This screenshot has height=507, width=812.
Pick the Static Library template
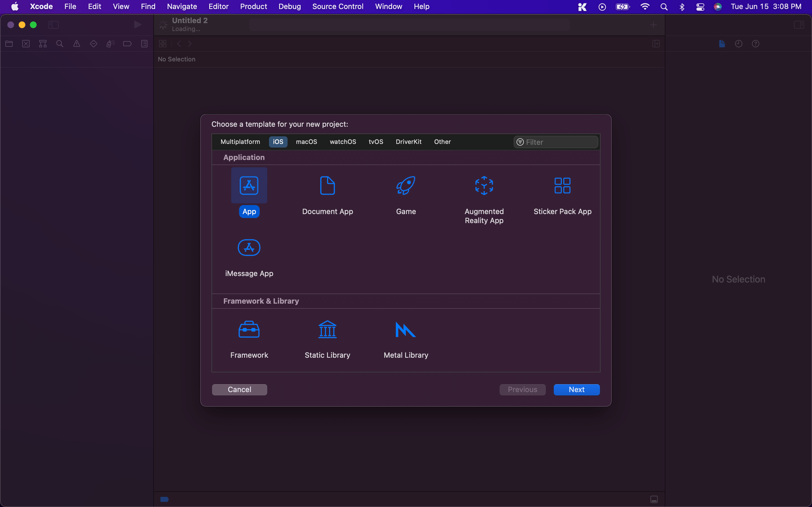[327, 330]
